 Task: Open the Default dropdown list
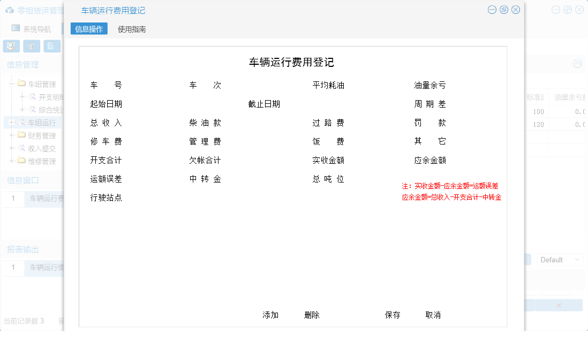tap(560, 260)
